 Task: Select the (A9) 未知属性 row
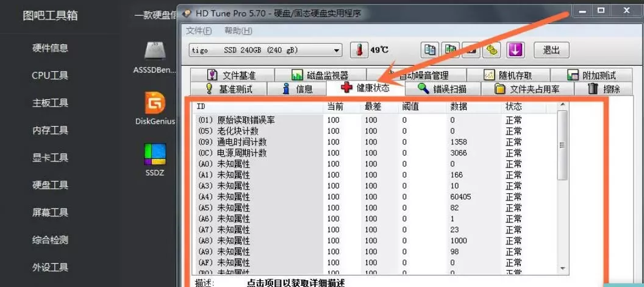376,252
